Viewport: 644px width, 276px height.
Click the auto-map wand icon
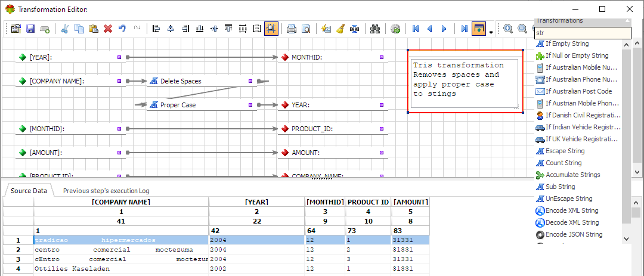click(x=326, y=29)
